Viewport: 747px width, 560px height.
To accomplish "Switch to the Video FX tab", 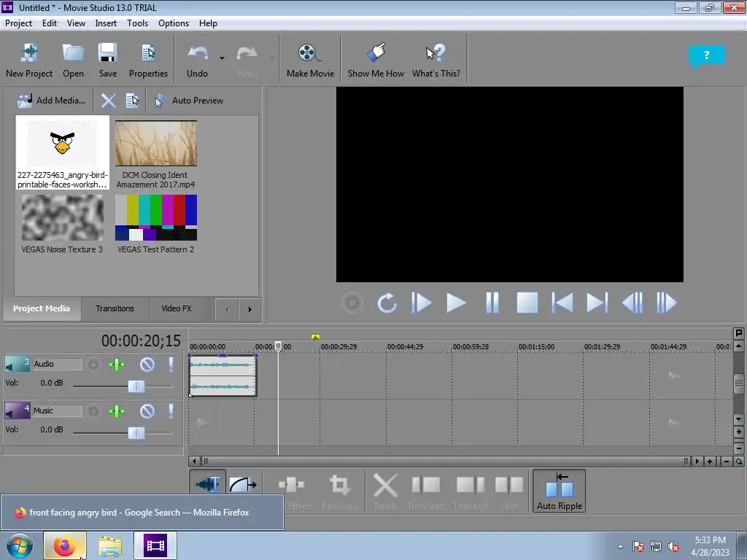I will (x=177, y=308).
